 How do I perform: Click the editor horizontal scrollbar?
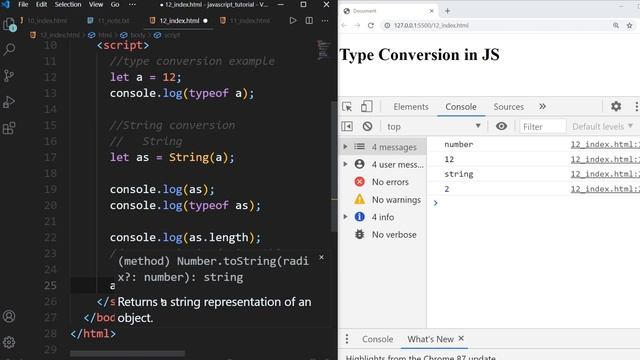tap(127, 353)
